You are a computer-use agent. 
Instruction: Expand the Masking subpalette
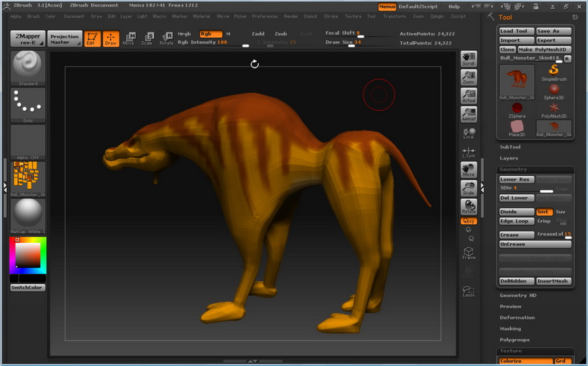510,329
